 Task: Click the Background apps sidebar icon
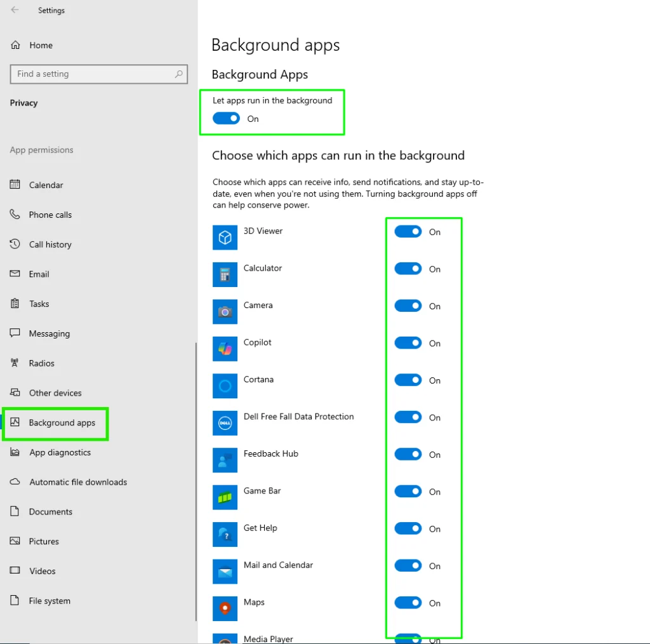[x=15, y=422]
